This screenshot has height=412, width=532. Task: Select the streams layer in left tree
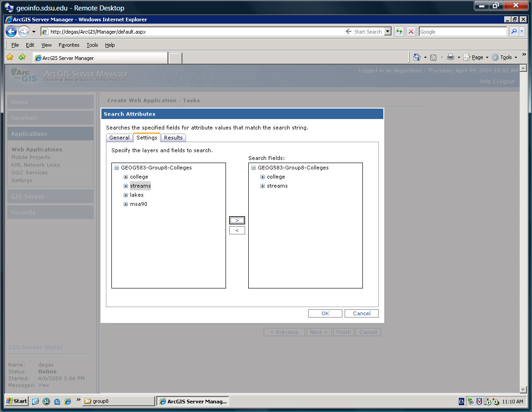point(140,186)
